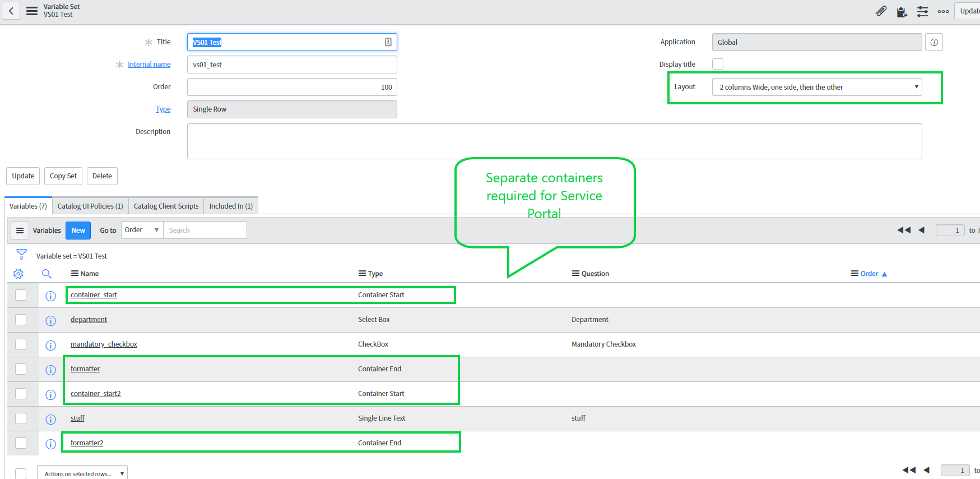This screenshot has width=980, height=479.
Task: Open the department variable link
Action: pyautogui.click(x=89, y=320)
